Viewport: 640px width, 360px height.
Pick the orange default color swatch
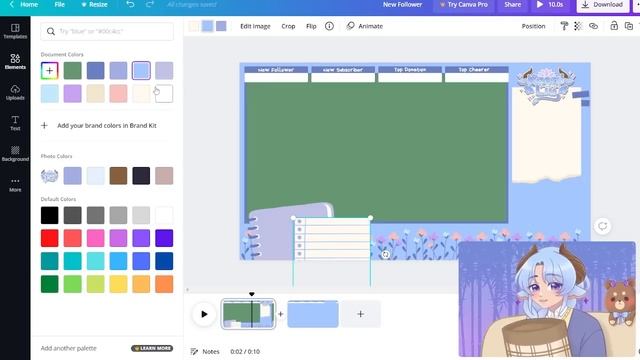pos(164,284)
